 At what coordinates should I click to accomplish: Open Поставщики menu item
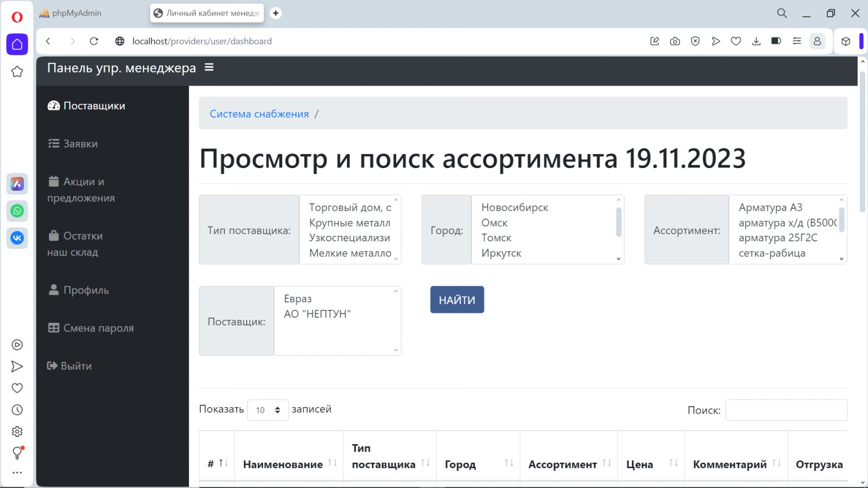[86, 106]
